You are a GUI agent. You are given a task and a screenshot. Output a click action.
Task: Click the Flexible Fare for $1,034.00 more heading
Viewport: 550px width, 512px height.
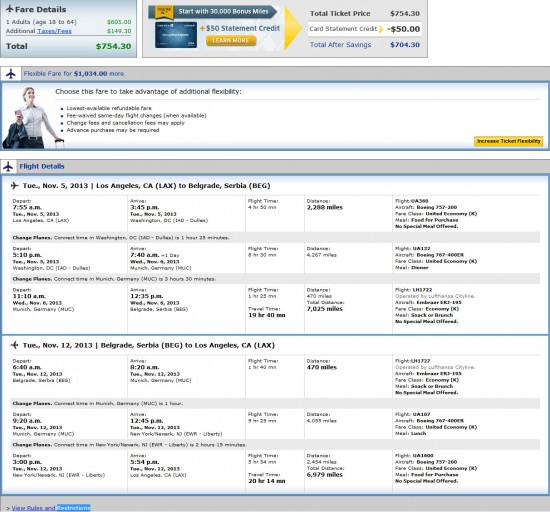tap(74, 74)
